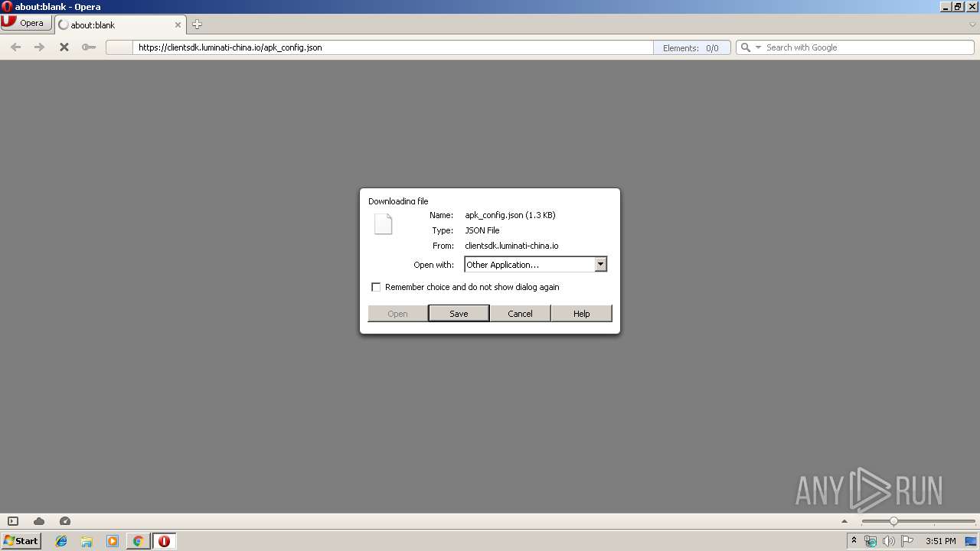This screenshot has height=551, width=980.
Task: Click the network tray icon
Action: point(871,541)
